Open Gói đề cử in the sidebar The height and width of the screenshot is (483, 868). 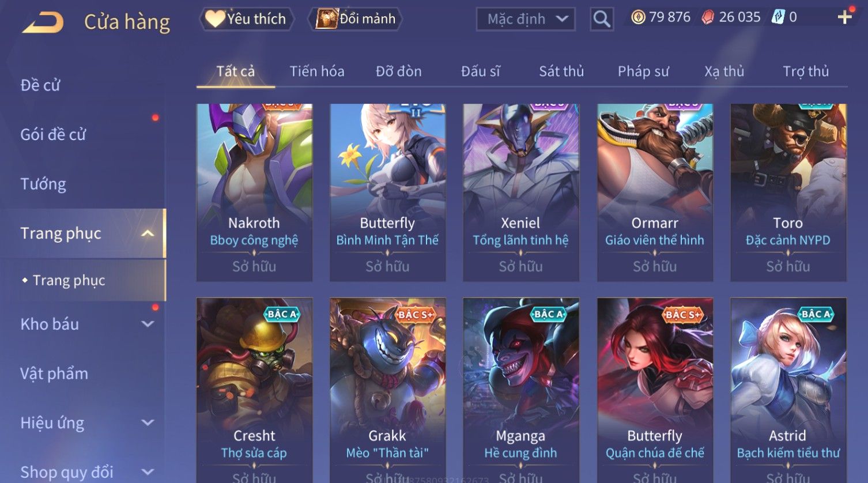tap(53, 134)
